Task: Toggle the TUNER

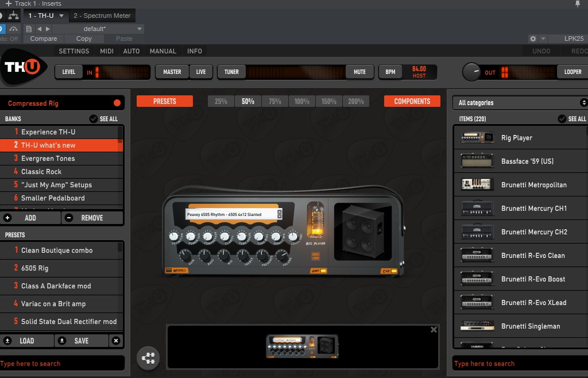Action: [x=231, y=72]
